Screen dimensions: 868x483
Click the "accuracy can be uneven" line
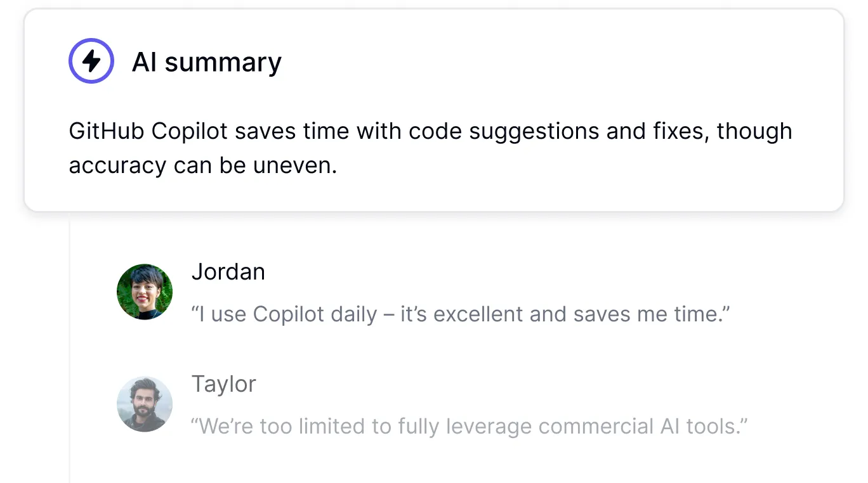pyautogui.click(x=202, y=165)
